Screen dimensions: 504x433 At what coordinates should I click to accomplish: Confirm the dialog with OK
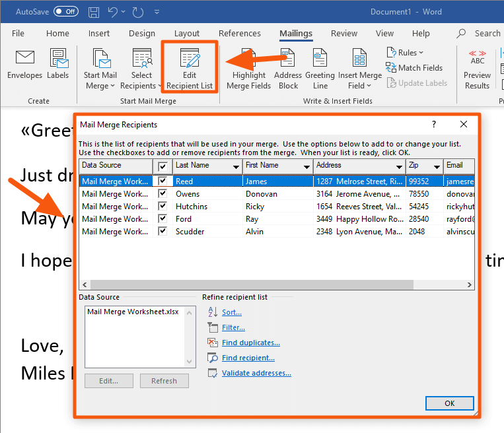(x=449, y=403)
